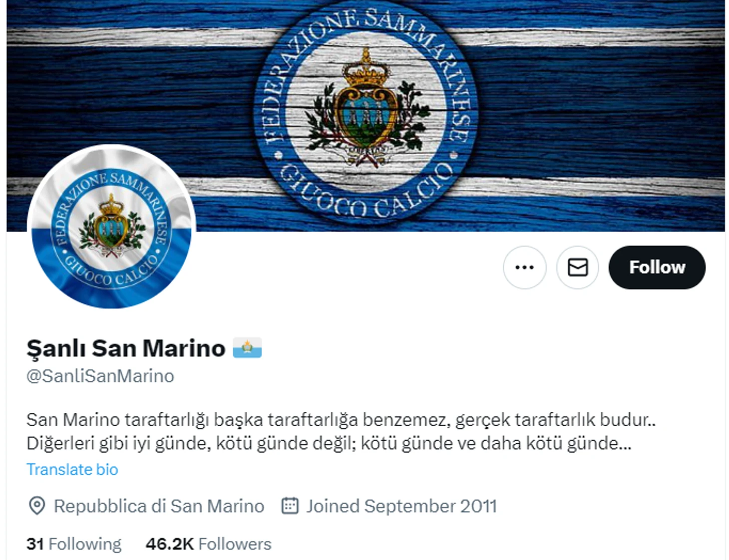Open the 31 Following list
This screenshot has height=560, width=729.
73,544
